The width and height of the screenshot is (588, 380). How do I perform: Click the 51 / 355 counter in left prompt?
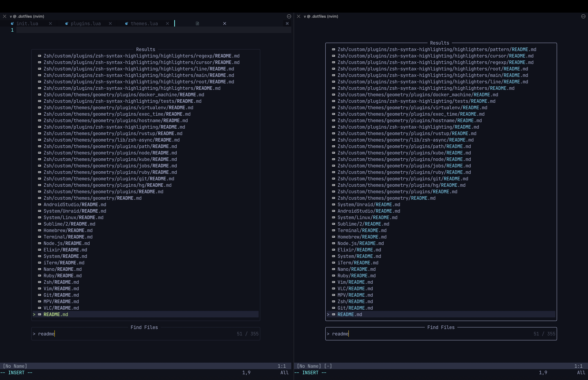point(248,334)
